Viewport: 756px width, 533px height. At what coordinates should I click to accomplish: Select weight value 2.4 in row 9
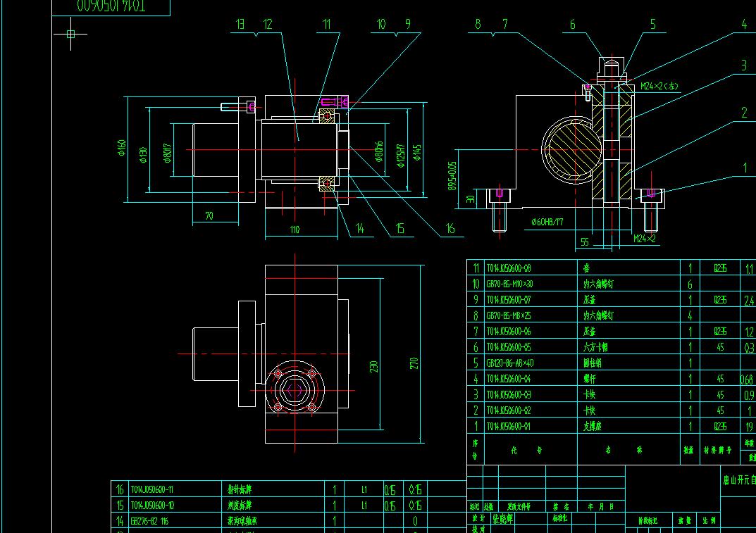(749, 301)
